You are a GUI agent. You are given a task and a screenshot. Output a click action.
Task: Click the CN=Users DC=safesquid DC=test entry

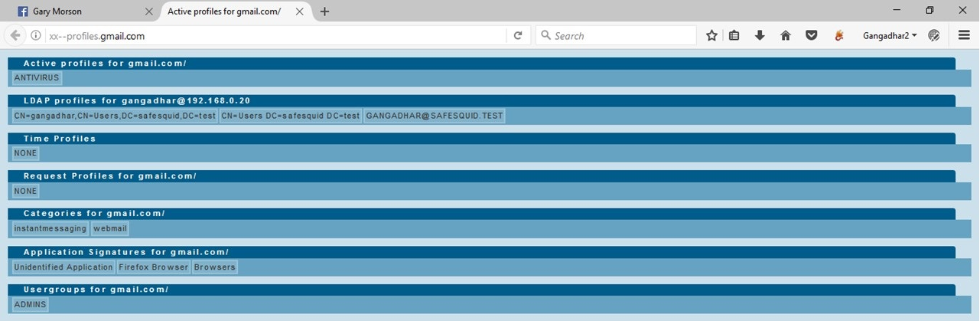(291, 116)
